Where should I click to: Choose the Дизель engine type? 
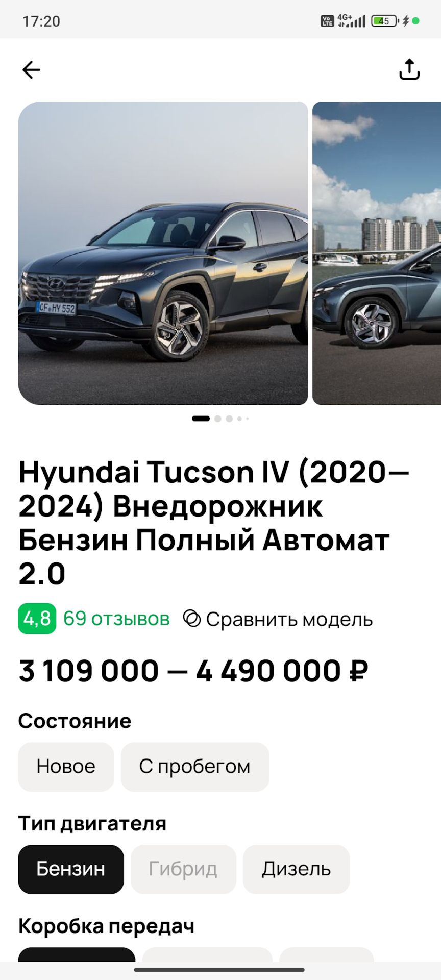(x=297, y=869)
